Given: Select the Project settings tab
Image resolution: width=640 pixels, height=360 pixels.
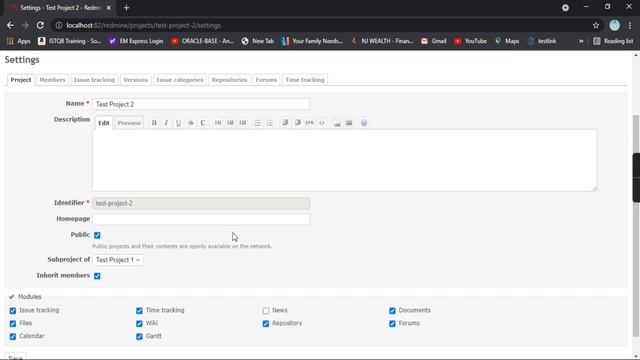Looking at the screenshot, I should coord(21,80).
